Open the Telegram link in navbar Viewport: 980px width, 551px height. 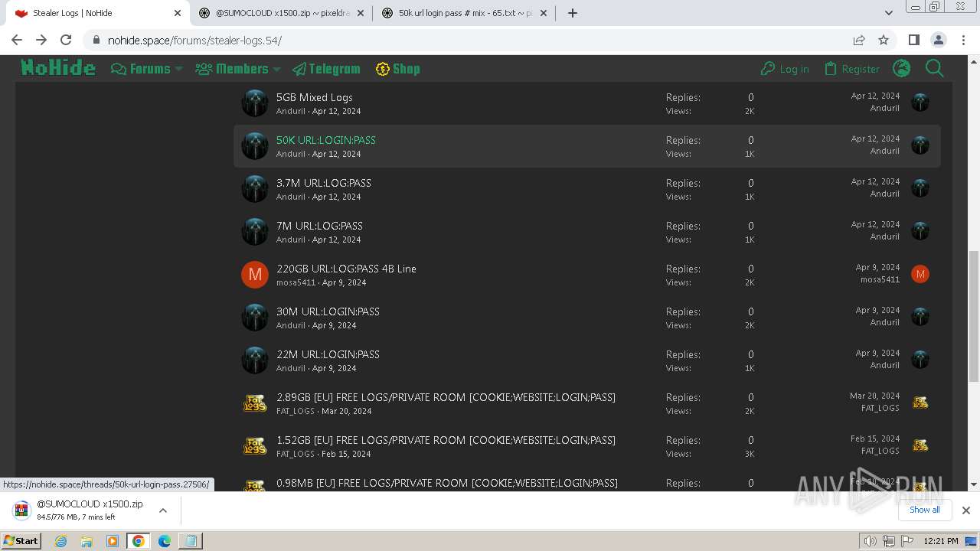point(325,69)
